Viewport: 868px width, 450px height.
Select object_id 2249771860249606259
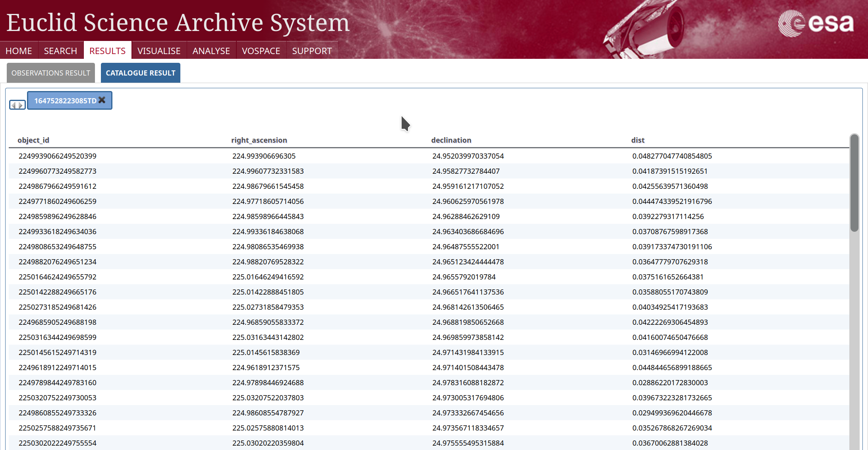[x=58, y=201]
